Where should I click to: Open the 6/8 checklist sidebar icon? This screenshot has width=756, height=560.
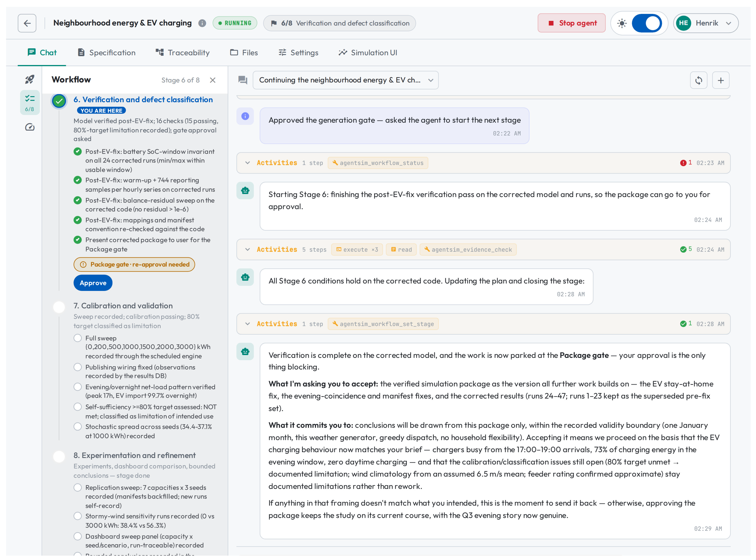(30, 102)
